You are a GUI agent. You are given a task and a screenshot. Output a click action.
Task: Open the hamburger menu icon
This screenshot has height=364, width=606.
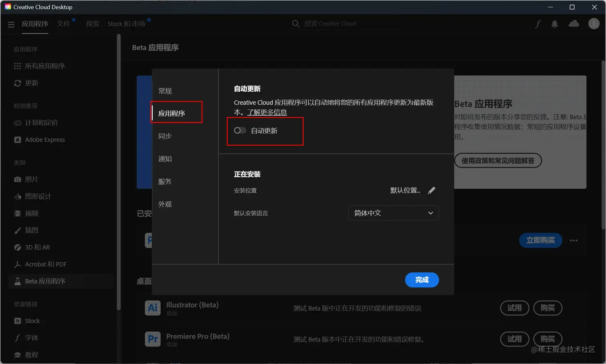click(11, 24)
